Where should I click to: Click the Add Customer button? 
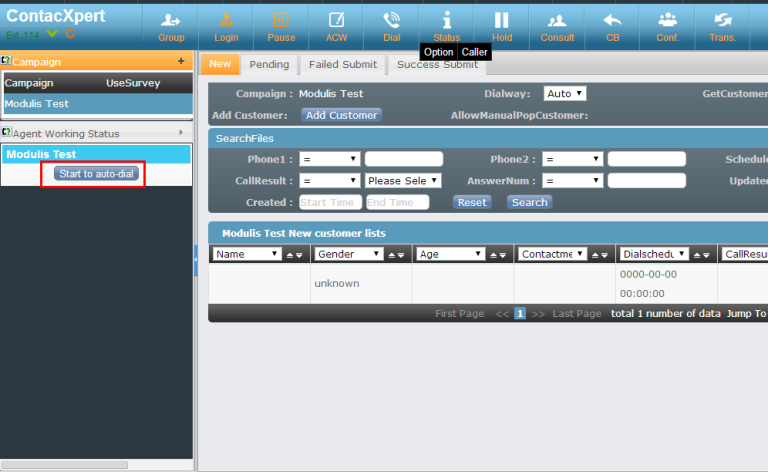point(341,115)
